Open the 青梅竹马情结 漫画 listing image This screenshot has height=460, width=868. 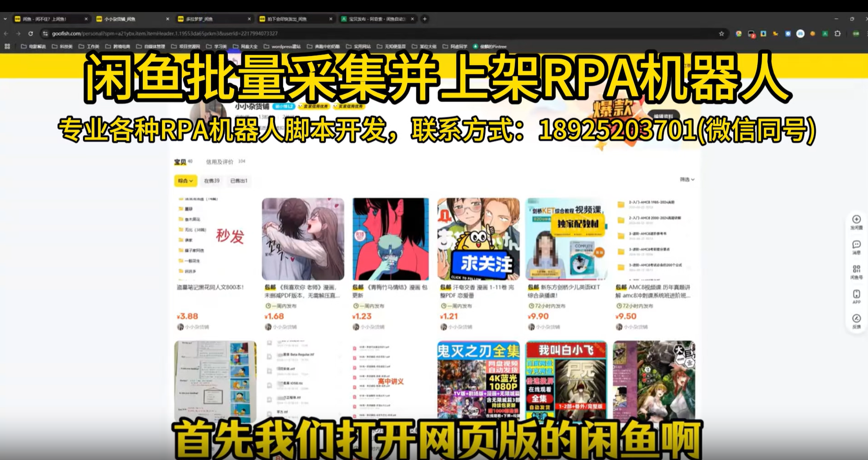391,239
